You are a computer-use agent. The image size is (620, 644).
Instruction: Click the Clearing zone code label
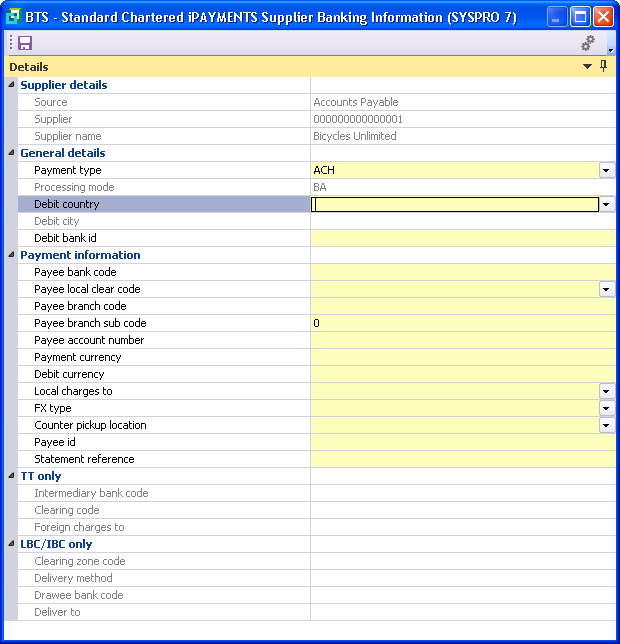[80, 561]
